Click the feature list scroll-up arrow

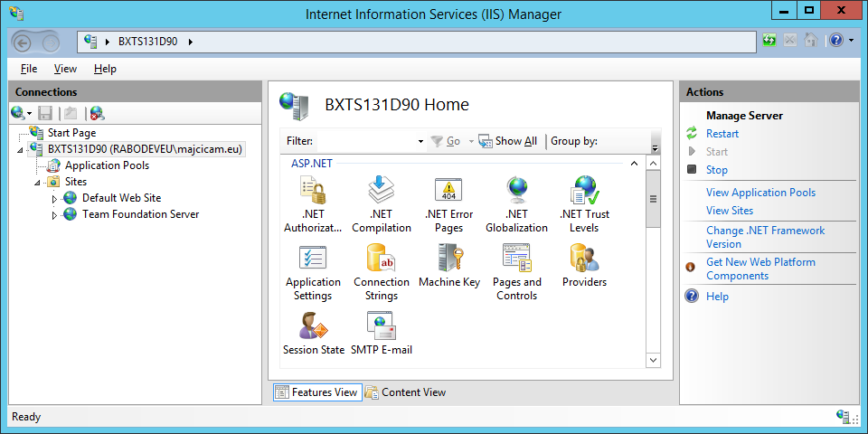[x=653, y=164]
